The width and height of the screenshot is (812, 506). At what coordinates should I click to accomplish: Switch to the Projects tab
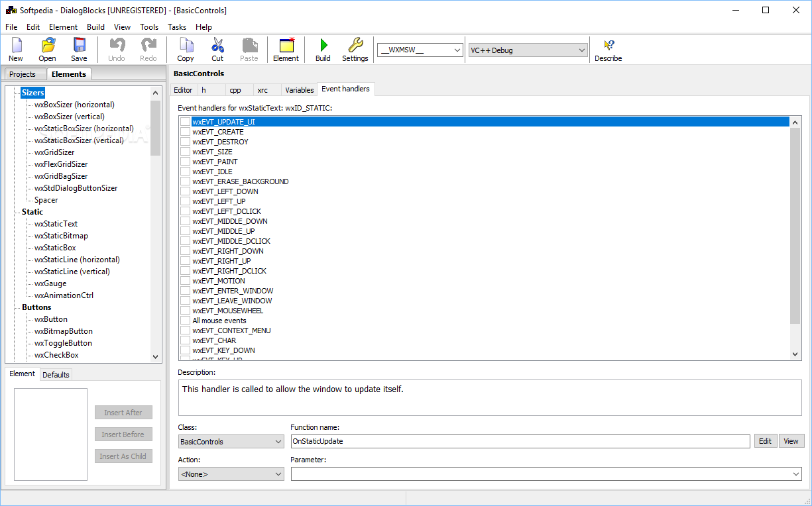(25, 74)
